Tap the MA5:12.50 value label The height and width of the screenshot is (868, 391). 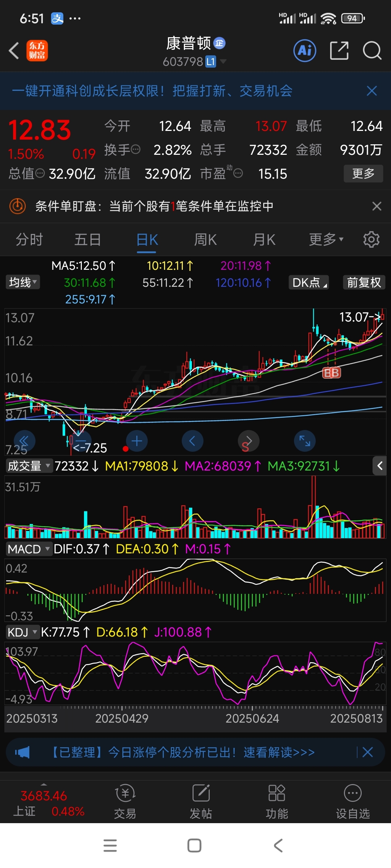point(83,266)
